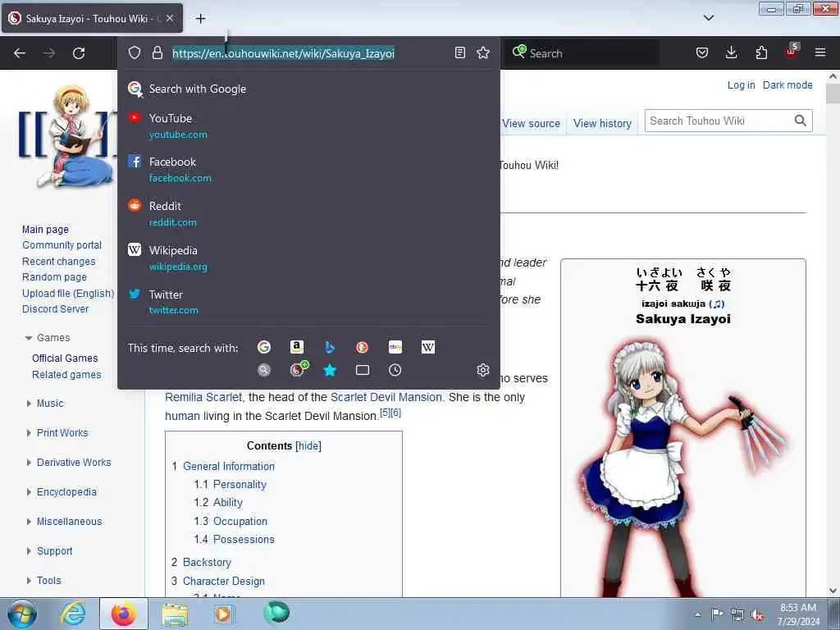
Task: Open Windows Start menu orb
Action: (21, 614)
